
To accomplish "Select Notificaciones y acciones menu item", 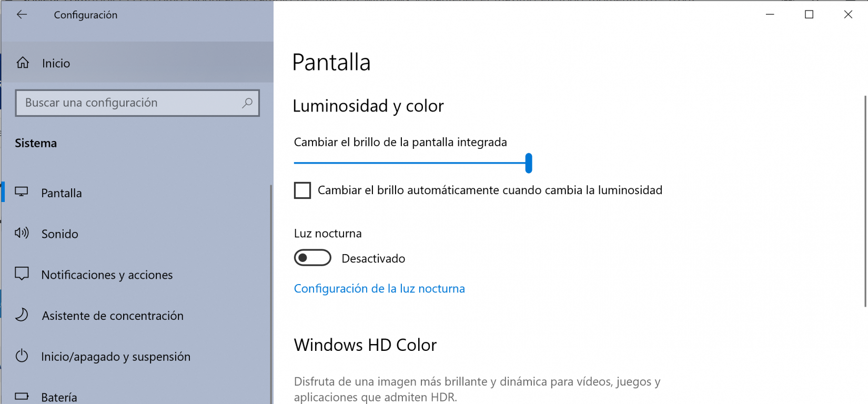I will click(107, 275).
